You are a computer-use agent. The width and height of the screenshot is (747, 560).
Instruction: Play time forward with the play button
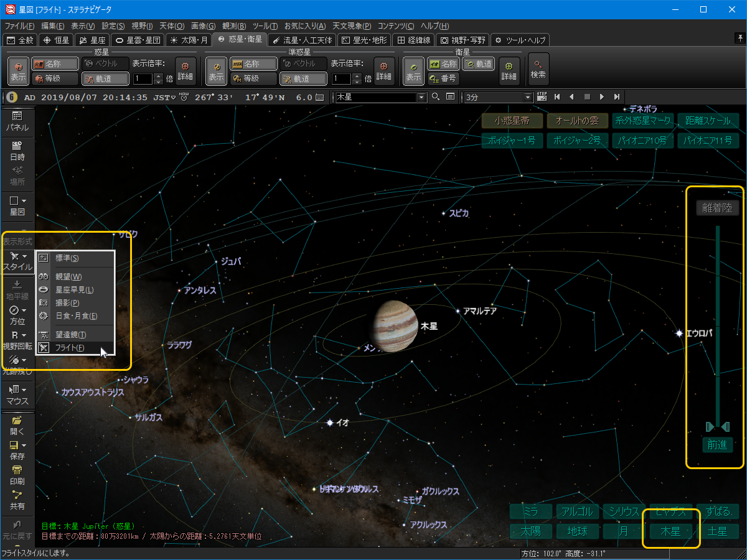pos(601,97)
